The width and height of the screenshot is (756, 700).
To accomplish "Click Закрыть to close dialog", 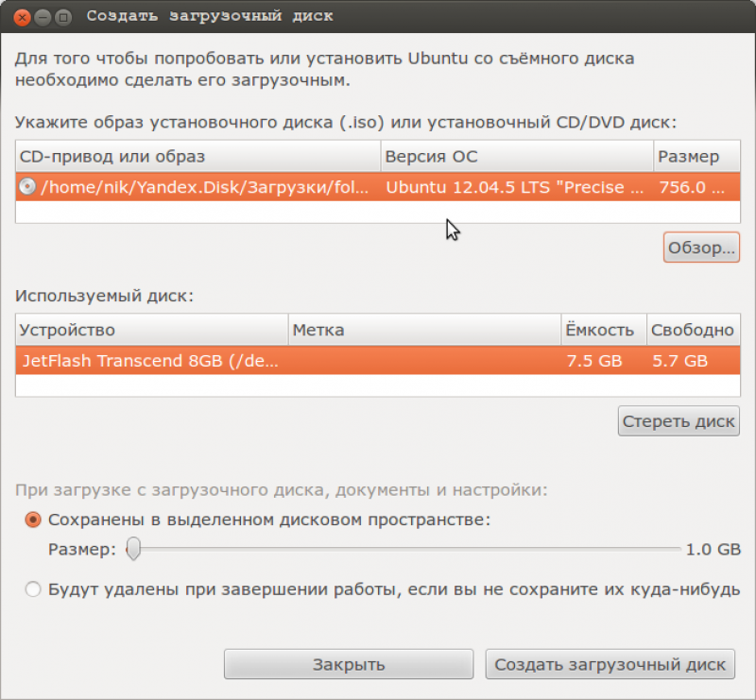I will [x=349, y=664].
